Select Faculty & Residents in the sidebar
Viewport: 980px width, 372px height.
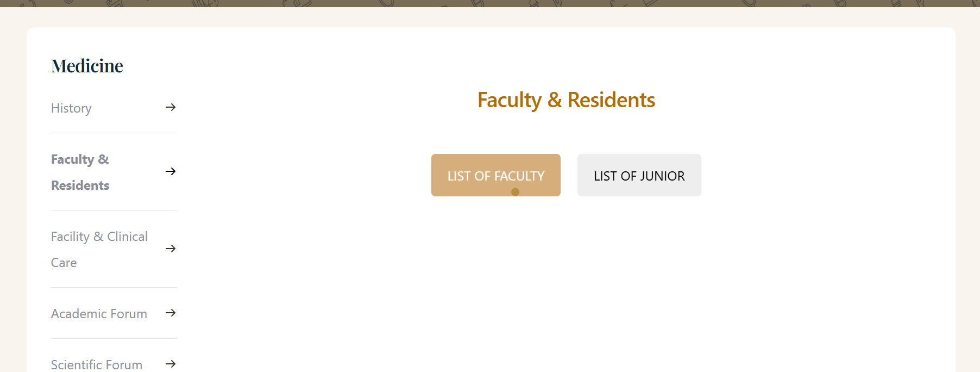[80, 172]
